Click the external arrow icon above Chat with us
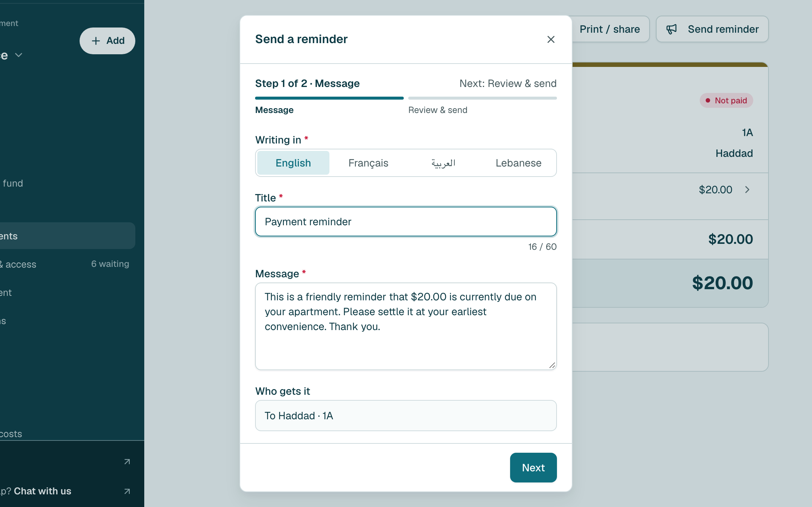812x507 pixels. pos(127,462)
